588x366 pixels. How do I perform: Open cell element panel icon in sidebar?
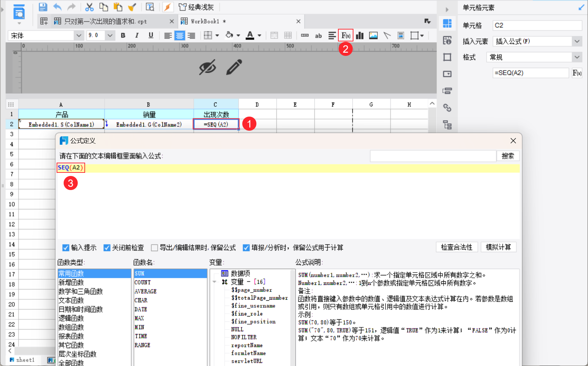pos(447,24)
